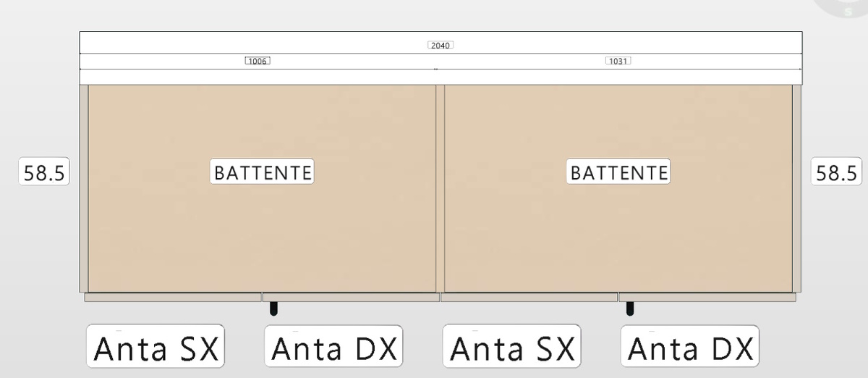Click the left door's black handle
868x378 pixels.
273,309
